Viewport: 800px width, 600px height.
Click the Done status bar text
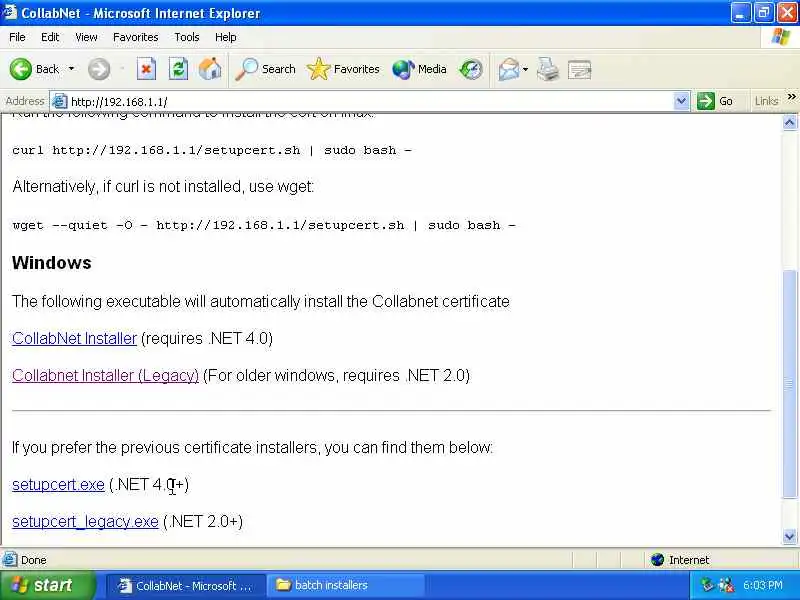click(34, 560)
